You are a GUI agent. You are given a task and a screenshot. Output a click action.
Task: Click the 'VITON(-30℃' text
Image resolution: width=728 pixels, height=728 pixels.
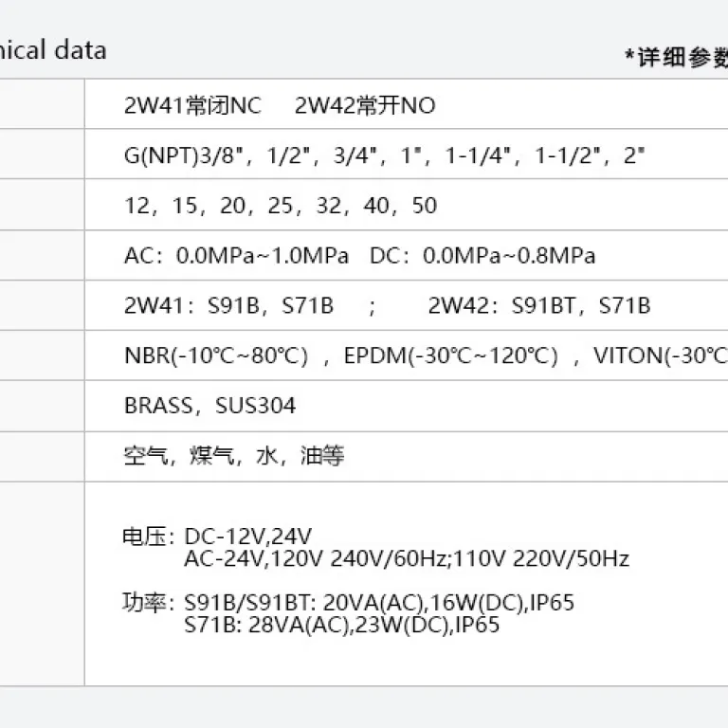[x=660, y=356]
